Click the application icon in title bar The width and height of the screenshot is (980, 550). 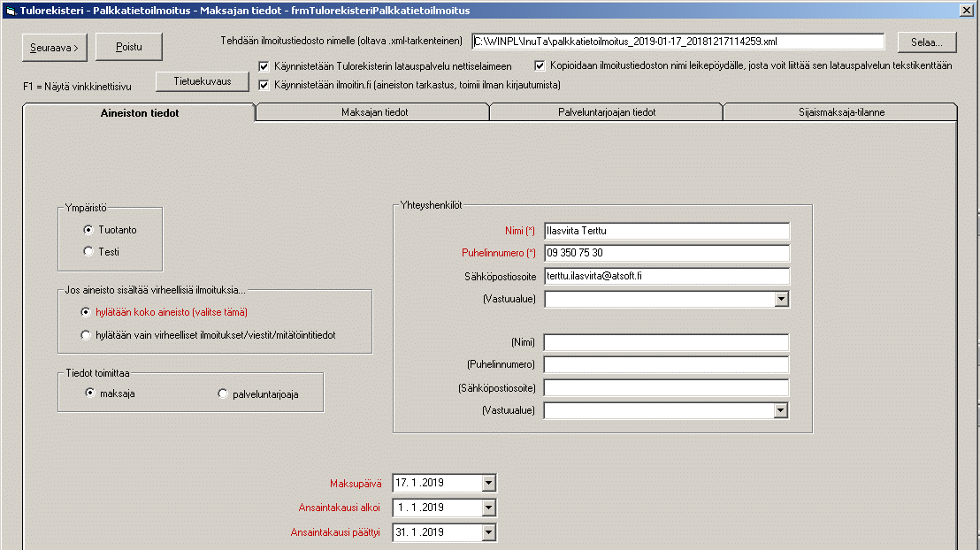point(10,10)
